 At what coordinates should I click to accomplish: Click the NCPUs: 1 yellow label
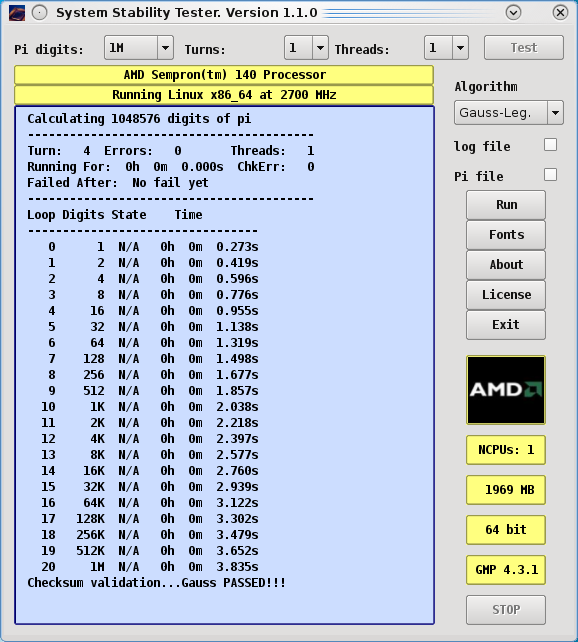[506, 450]
